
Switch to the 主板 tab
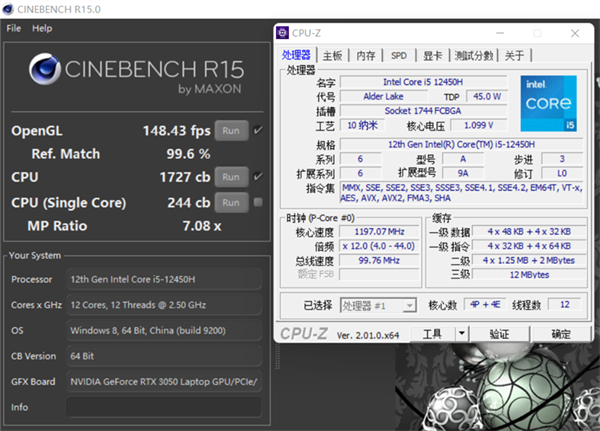pyautogui.click(x=332, y=55)
